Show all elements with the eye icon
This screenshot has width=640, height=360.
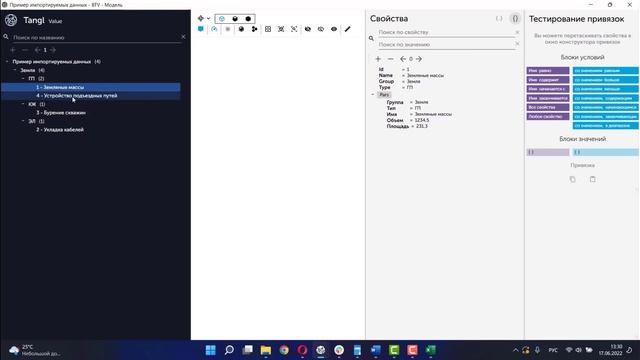[334, 29]
